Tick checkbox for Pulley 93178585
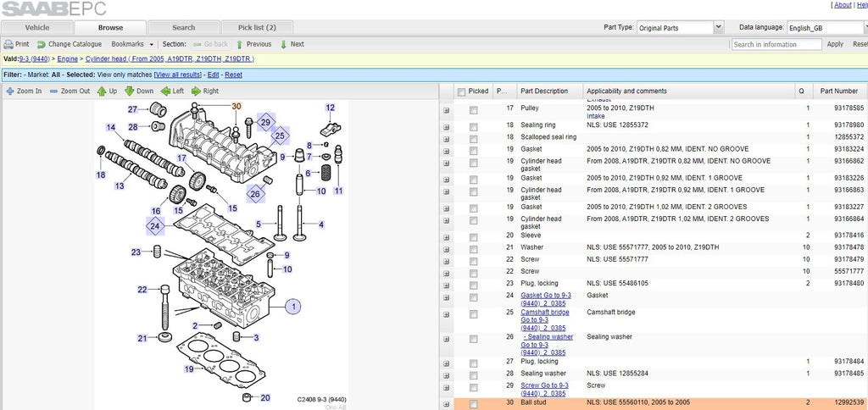 (x=473, y=111)
